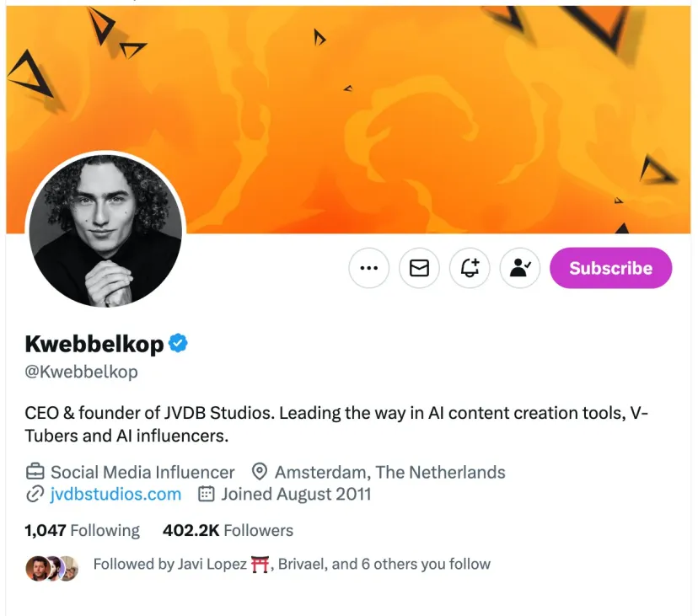
Task: Open the 1,047 Following list
Action: (x=83, y=530)
